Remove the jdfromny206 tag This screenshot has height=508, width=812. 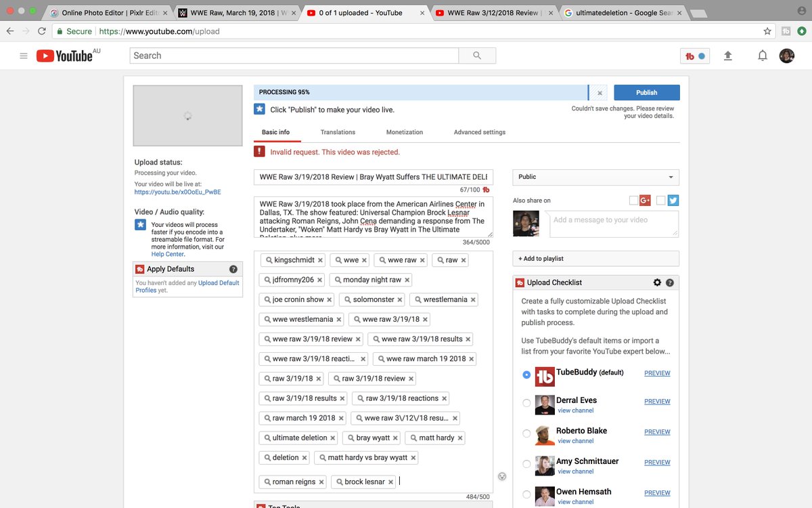(x=320, y=280)
